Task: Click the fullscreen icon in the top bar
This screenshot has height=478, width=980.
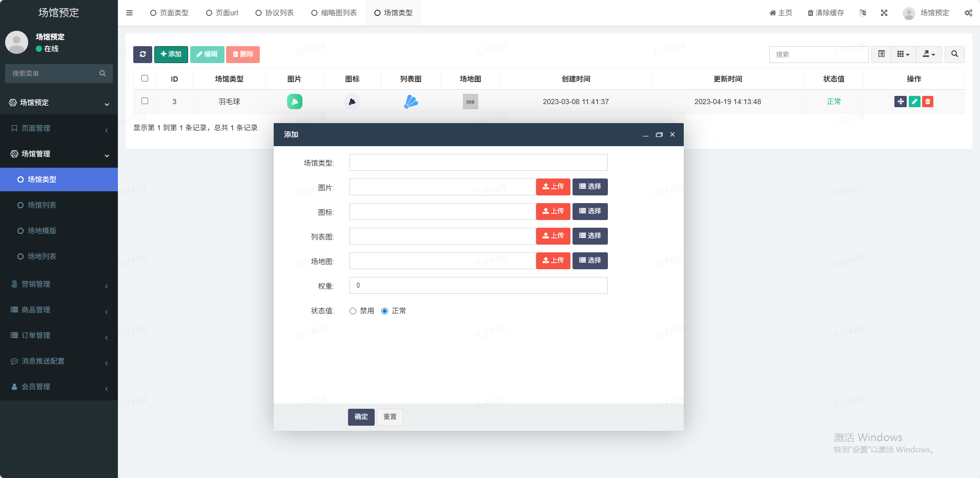Action: tap(884, 13)
